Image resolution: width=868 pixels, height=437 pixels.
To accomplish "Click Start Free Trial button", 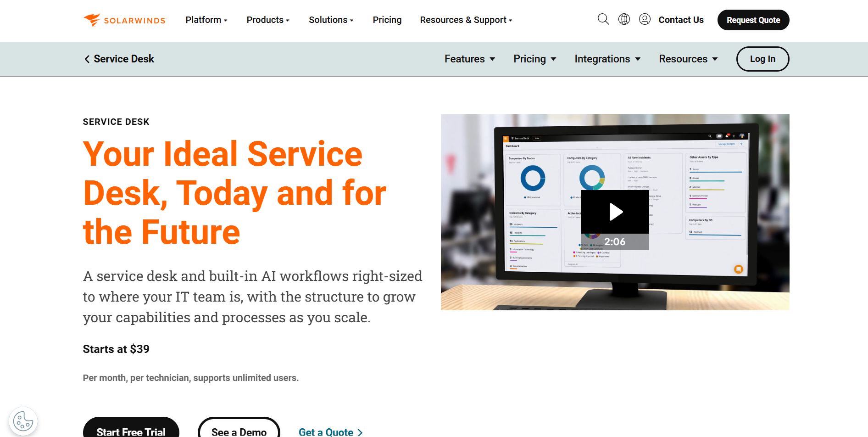I will click(131, 427).
